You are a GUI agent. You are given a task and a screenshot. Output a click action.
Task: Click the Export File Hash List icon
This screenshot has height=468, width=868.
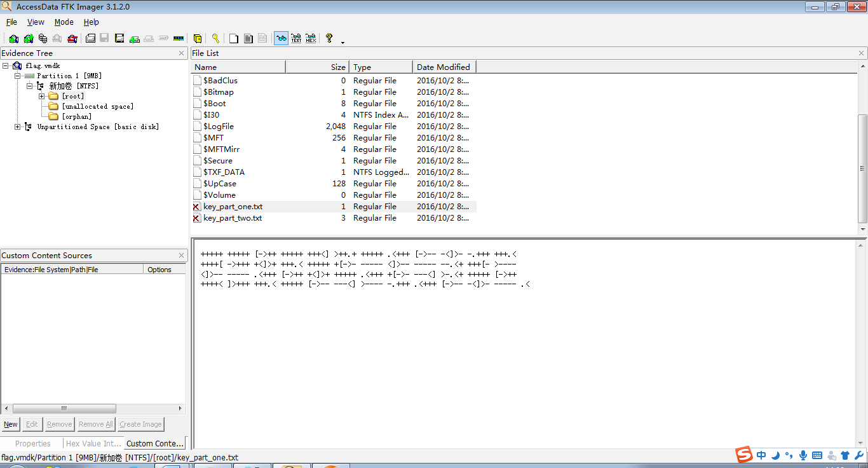(248, 38)
